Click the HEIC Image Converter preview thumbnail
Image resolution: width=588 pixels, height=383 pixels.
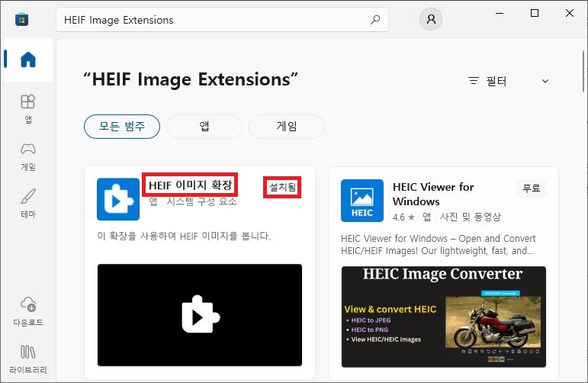point(444,317)
